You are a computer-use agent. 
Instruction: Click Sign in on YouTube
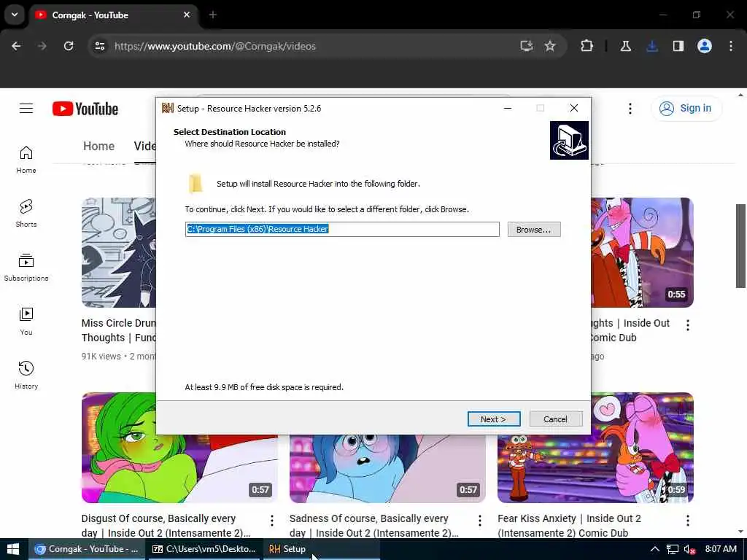click(686, 108)
